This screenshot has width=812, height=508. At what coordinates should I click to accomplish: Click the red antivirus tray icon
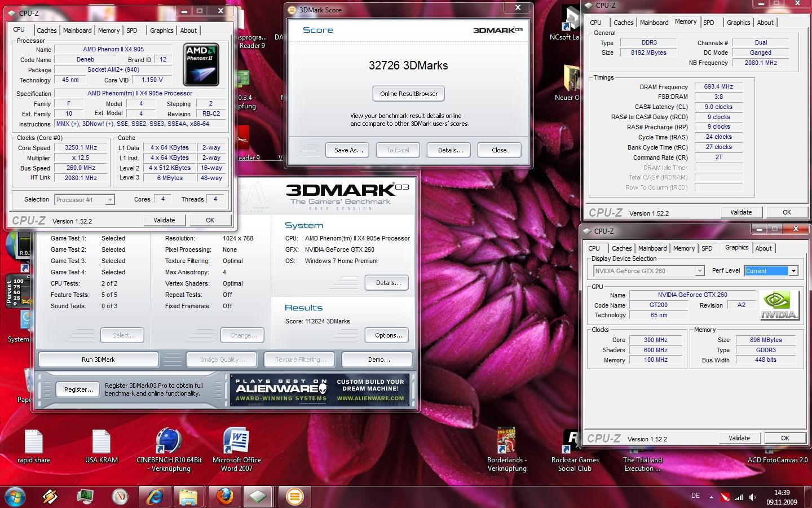click(725, 497)
